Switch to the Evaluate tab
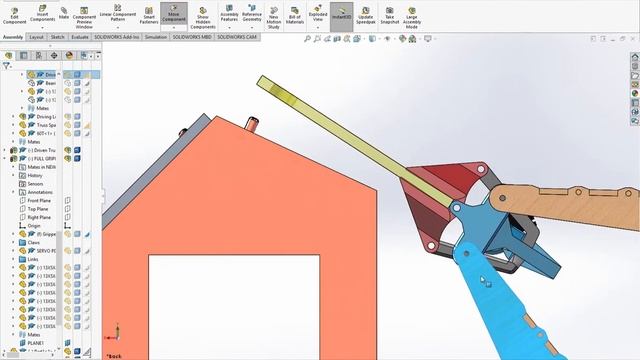 80,37
